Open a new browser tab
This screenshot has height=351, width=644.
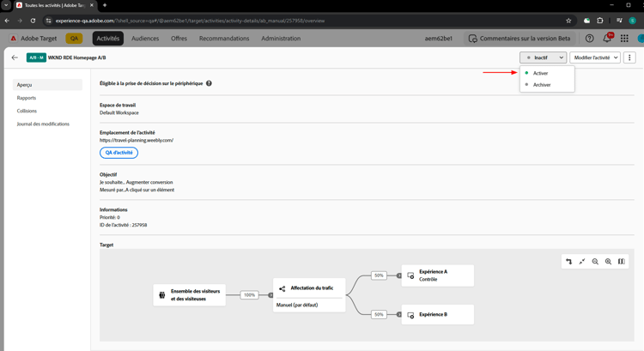105,5
